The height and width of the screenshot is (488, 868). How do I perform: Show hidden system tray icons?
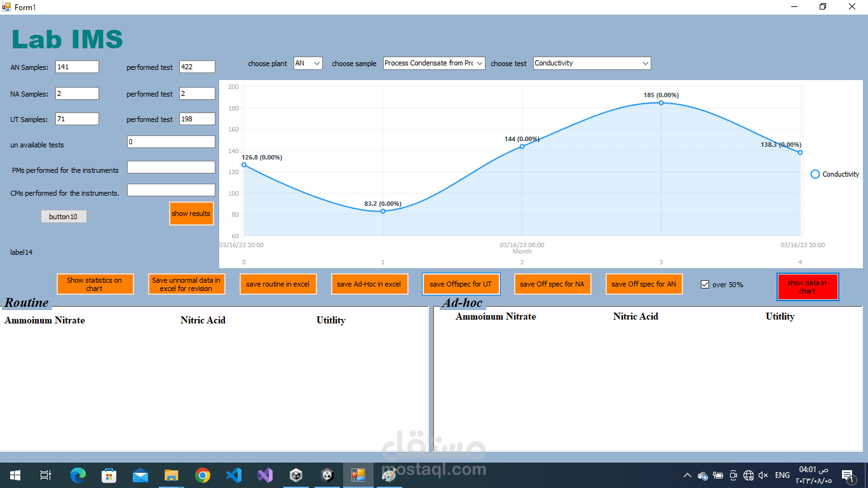(687, 475)
